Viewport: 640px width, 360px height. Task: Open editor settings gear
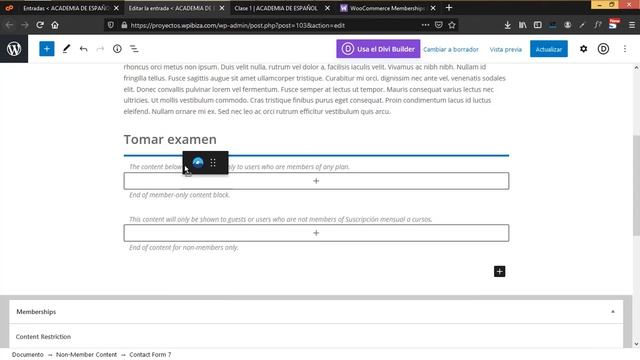click(x=584, y=49)
